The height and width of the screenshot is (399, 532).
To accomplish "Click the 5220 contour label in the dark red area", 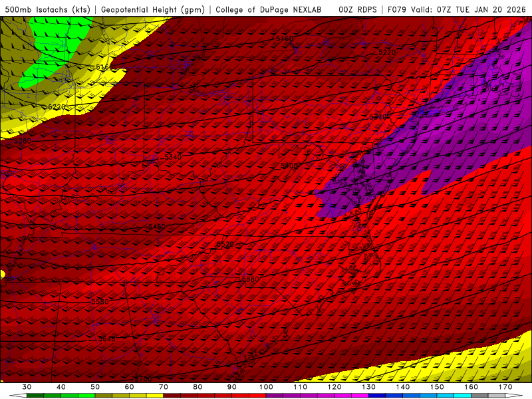I will [387, 53].
